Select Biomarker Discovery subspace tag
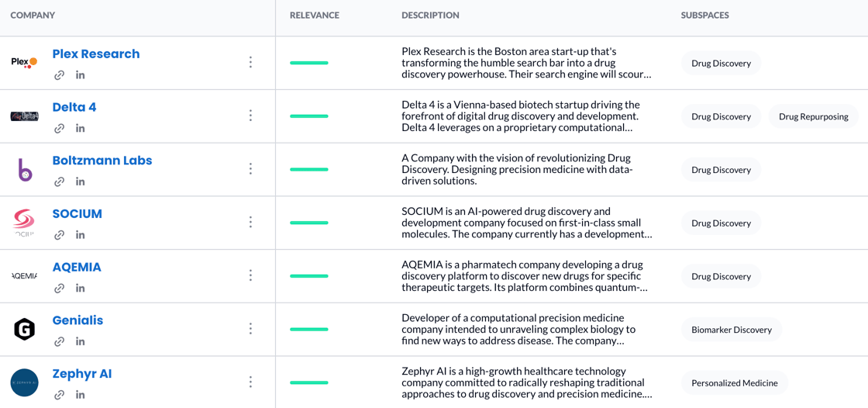Screen dimensions: 868x408 (731, 330)
